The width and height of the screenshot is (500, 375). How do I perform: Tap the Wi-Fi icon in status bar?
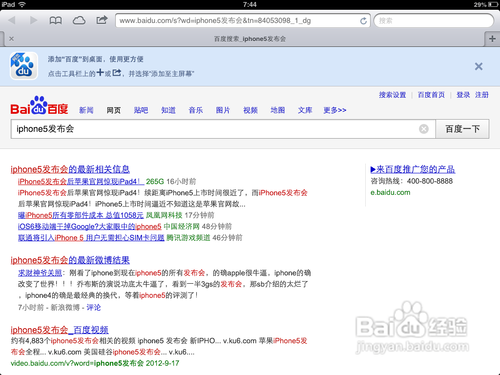tap(22, 4)
